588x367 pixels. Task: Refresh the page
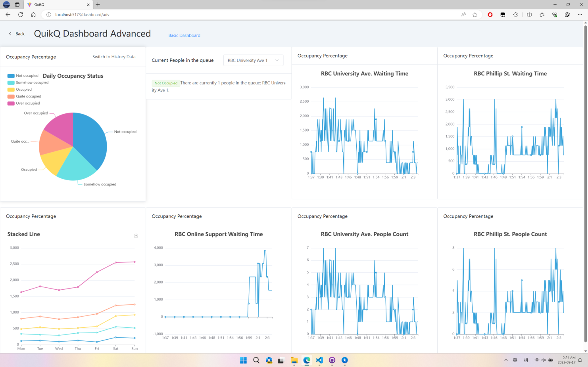(x=21, y=15)
